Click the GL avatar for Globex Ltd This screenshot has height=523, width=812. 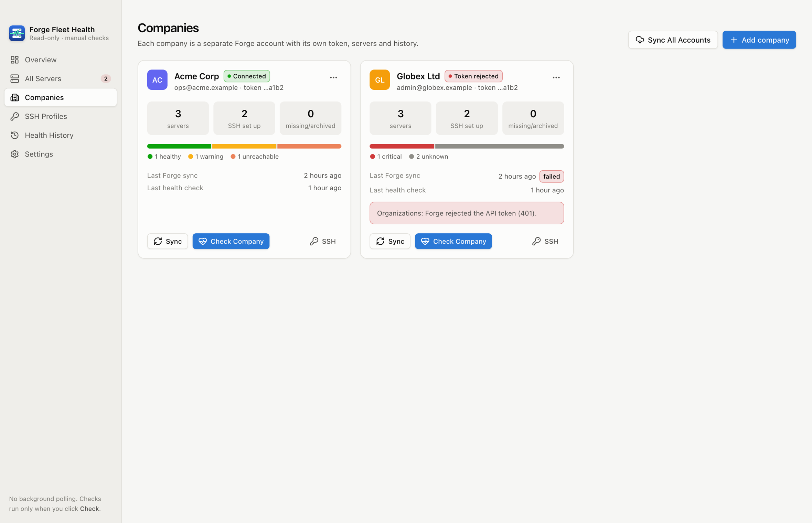pyautogui.click(x=380, y=80)
